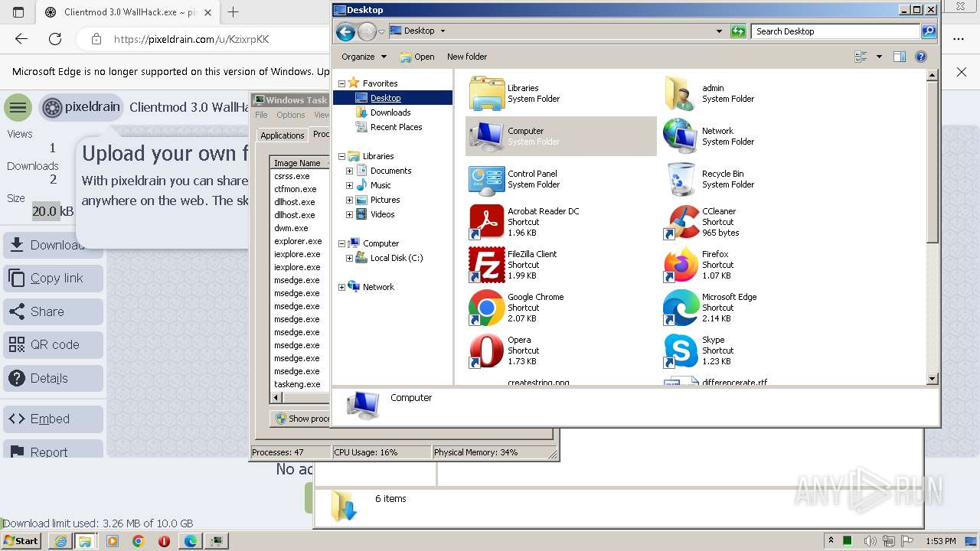Click New folder in Explorer toolbar
Image resolution: width=980 pixels, height=551 pixels.
(467, 57)
